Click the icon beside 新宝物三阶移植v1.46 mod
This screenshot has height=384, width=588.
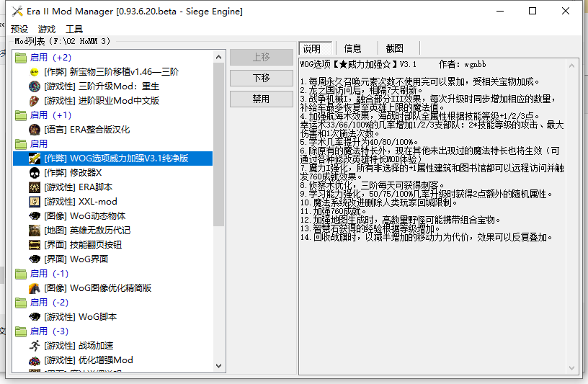coord(34,72)
